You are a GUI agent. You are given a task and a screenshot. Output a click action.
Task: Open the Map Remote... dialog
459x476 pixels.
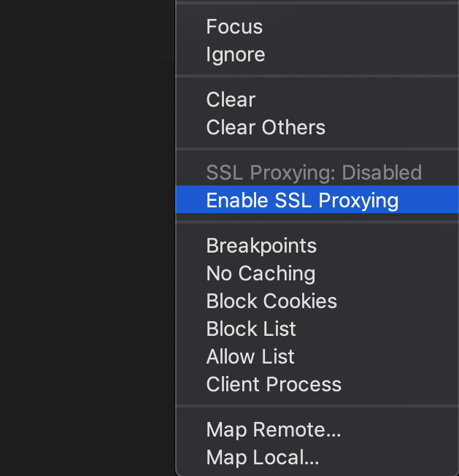[317, 429]
